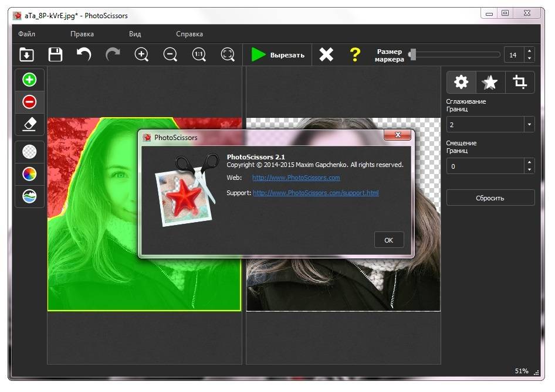Screen dimensions: 555x392
Task: Select green plus foreground marker tool
Action: click(x=29, y=80)
